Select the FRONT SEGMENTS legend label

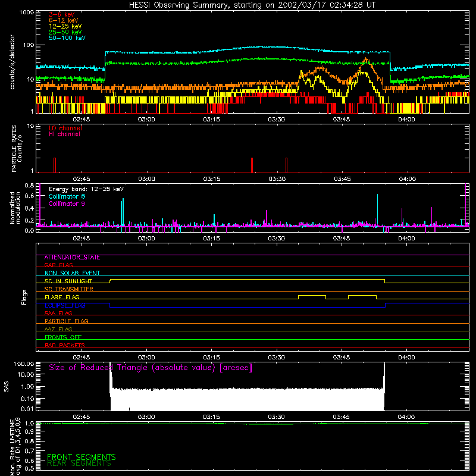coord(82,457)
